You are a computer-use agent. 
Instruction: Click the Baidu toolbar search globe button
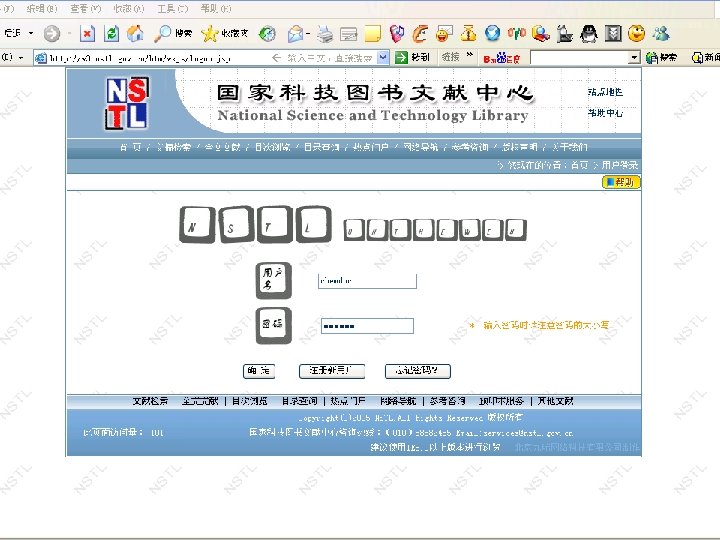coord(661,57)
